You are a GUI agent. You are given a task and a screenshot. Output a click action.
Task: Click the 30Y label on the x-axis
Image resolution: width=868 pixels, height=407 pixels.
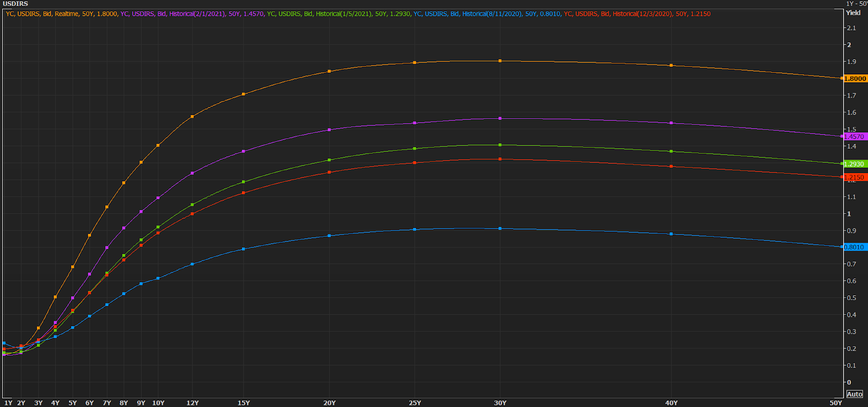coord(500,403)
